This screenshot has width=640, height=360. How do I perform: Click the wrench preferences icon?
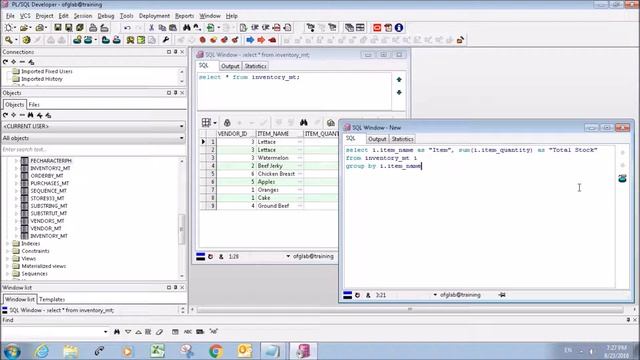tap(165, 40)
